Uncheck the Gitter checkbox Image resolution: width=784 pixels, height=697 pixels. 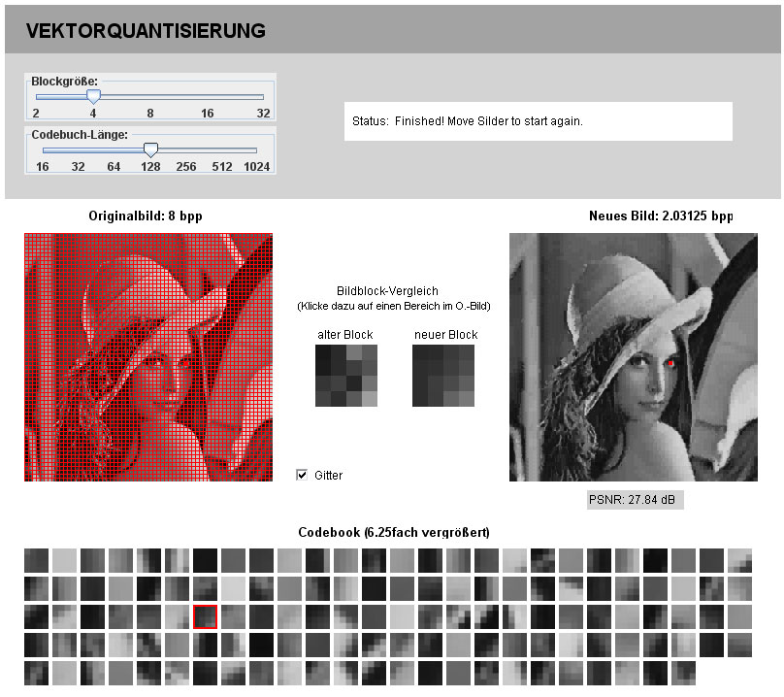302,475
